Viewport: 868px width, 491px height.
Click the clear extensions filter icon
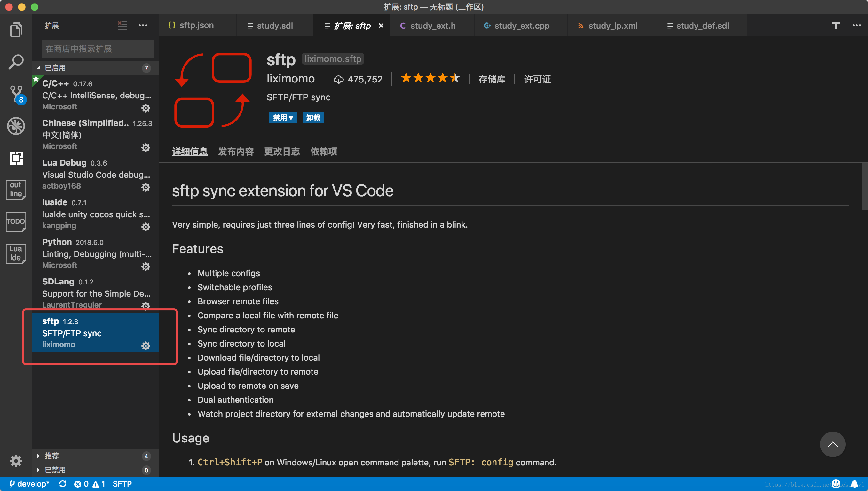122,25
